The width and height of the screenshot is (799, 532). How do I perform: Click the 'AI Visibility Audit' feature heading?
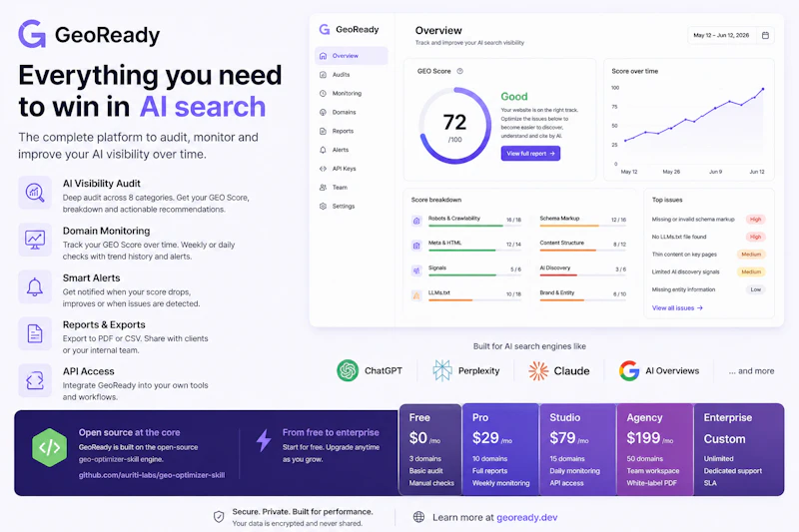102,184
